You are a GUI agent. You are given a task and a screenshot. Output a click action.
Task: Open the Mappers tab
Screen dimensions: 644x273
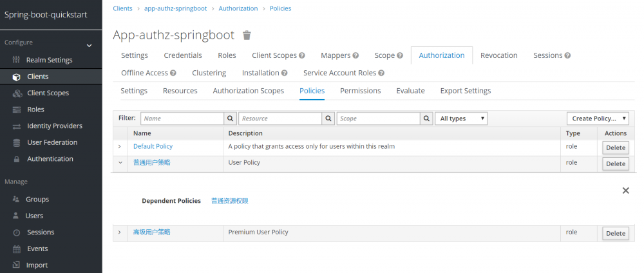[336, 55]
